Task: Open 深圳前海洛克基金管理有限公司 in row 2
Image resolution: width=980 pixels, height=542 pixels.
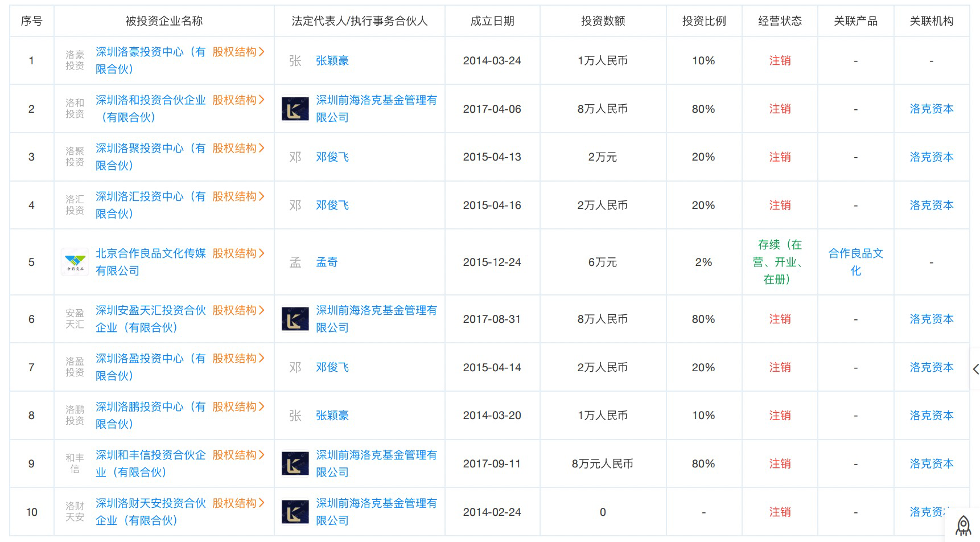Action: [x=376, y=109]
